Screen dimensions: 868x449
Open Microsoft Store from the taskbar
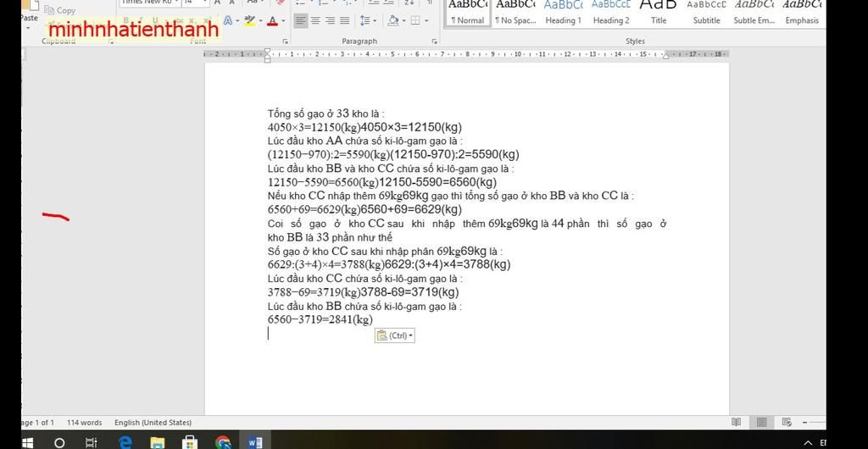pyautogui.click(x=190, y=442)
